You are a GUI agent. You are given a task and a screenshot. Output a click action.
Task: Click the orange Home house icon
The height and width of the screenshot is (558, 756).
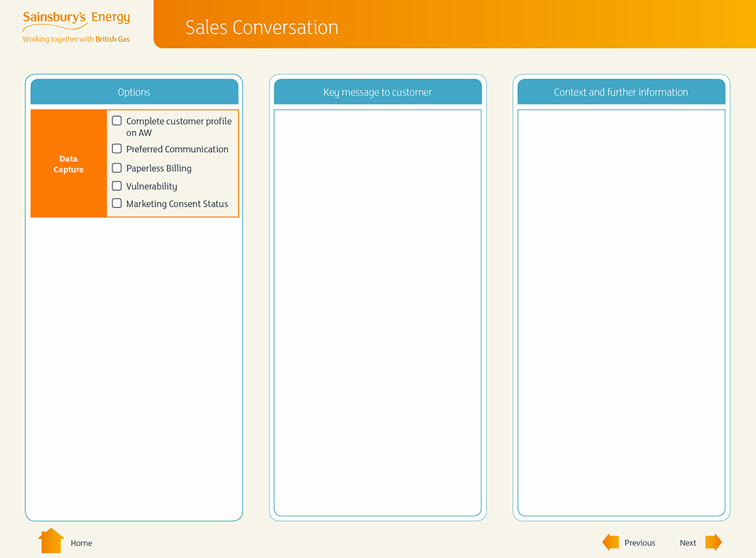[51, 541]
